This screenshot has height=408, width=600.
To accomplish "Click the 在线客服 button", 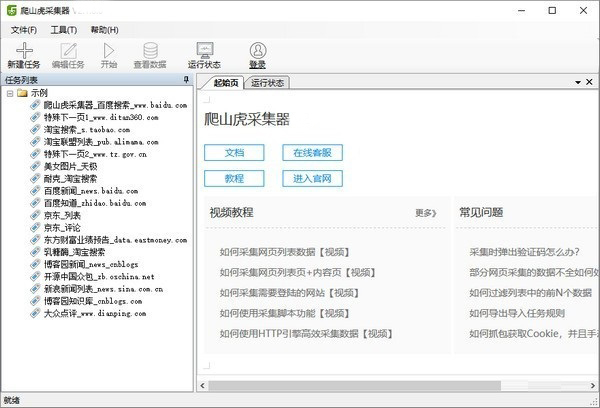I will coord(312,153).
